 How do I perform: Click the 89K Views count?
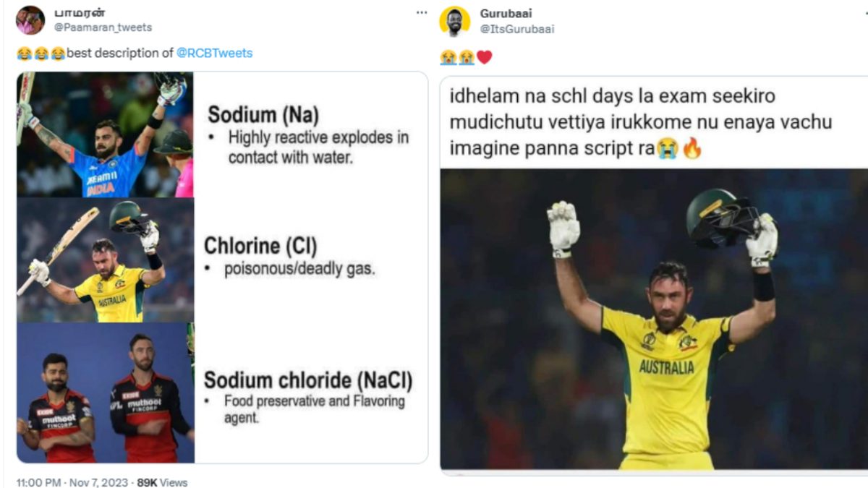[162, 481]
